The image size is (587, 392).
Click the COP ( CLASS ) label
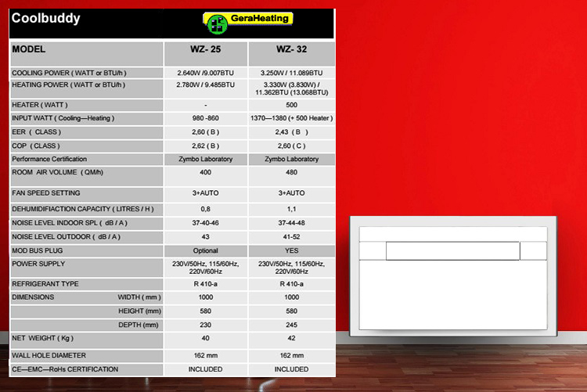(35, 146)
